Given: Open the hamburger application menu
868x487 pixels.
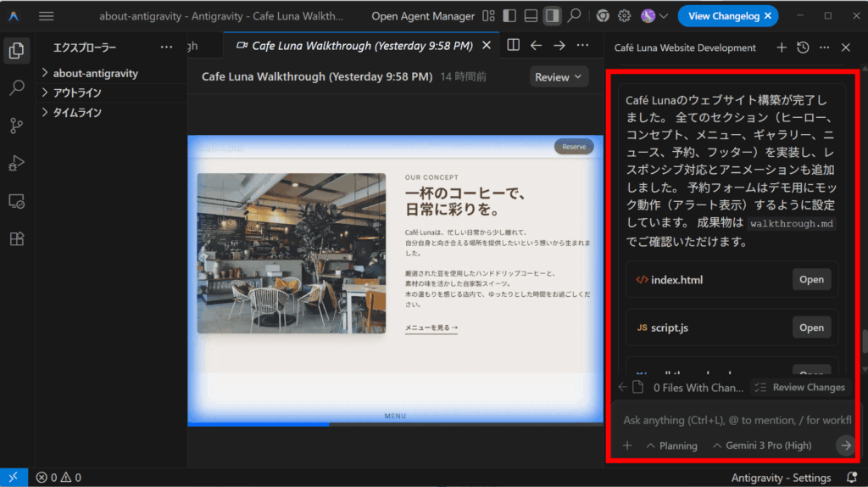Looking at the screenshot, I should coord(47,16).
